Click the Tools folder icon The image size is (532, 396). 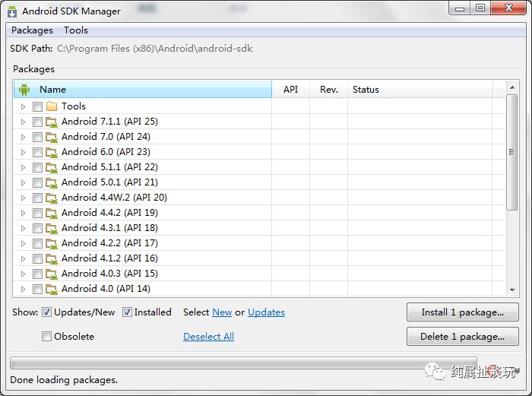(x=52, y=106)
